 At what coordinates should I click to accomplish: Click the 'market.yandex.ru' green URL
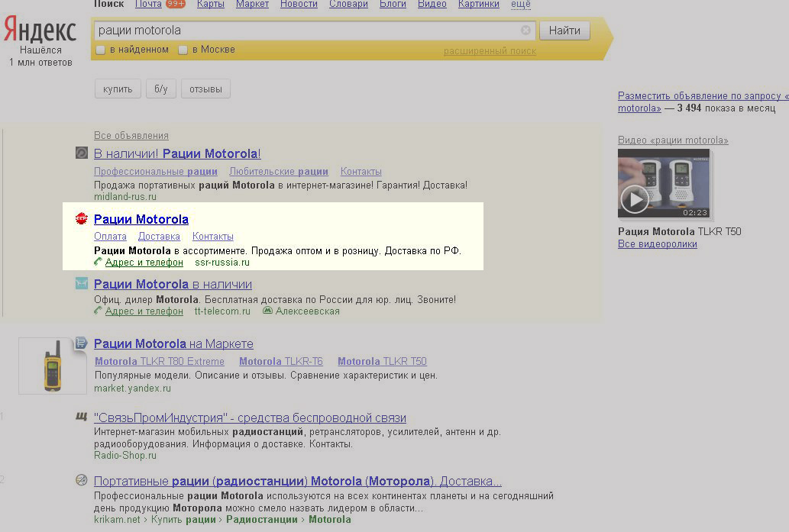(x=132, y=389)
